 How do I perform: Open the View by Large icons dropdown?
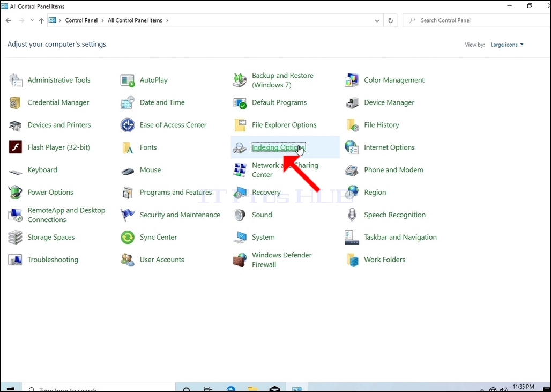[507, 45]
